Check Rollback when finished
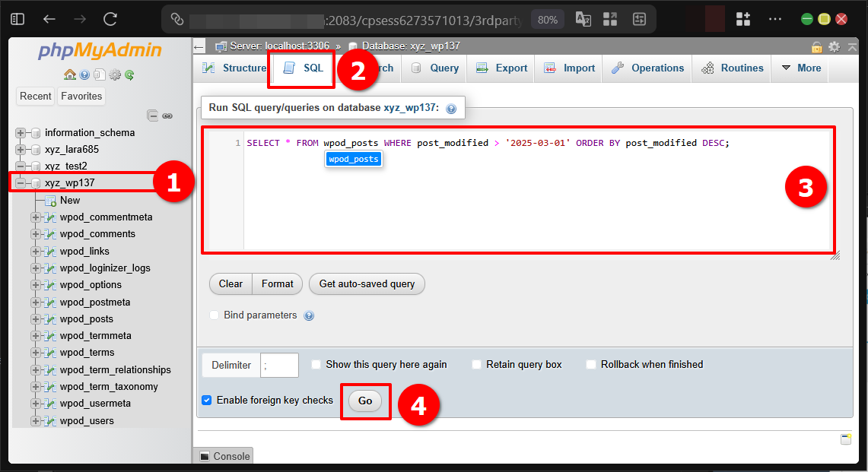The height and width of the screenshot is (472, 868). tap(591, 364)
